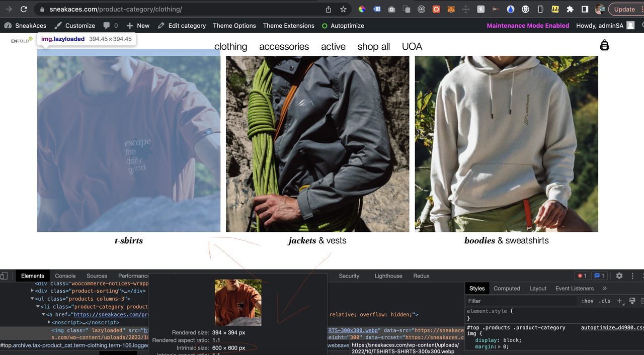Open the Security tab

[349, 276]
